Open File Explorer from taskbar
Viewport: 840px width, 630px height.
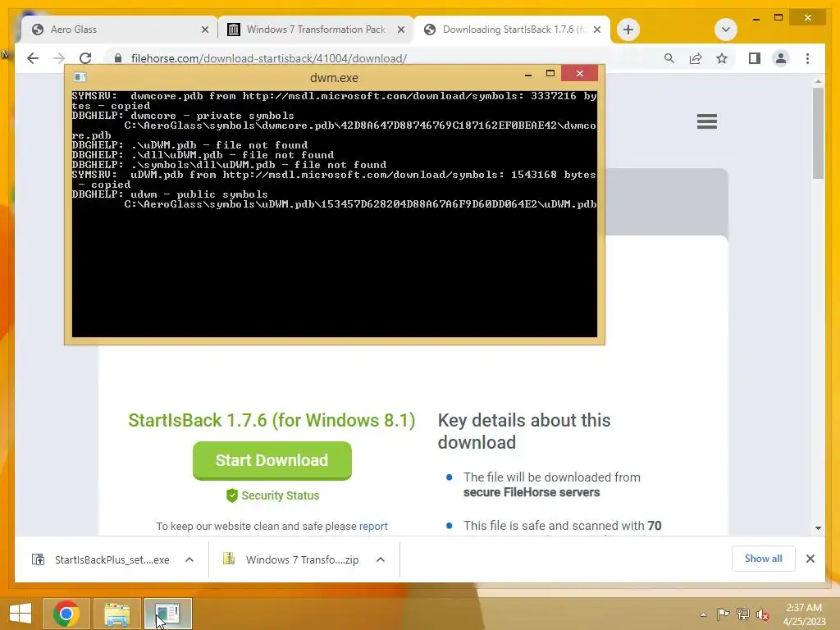116,614
